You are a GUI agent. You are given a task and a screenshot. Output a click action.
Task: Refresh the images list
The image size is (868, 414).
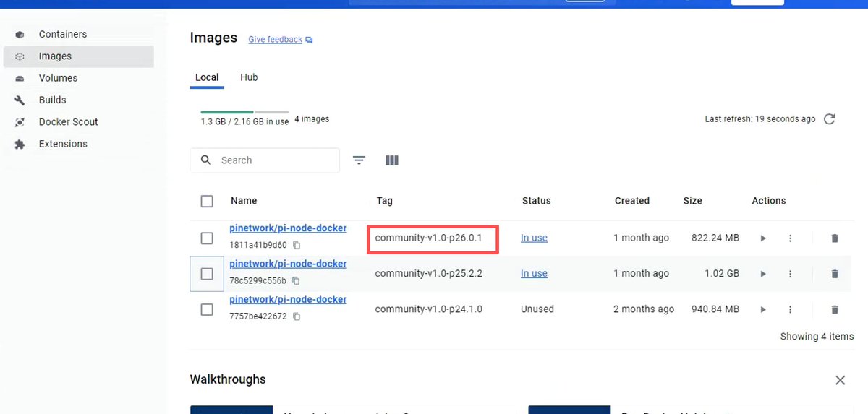coord(830,119)
